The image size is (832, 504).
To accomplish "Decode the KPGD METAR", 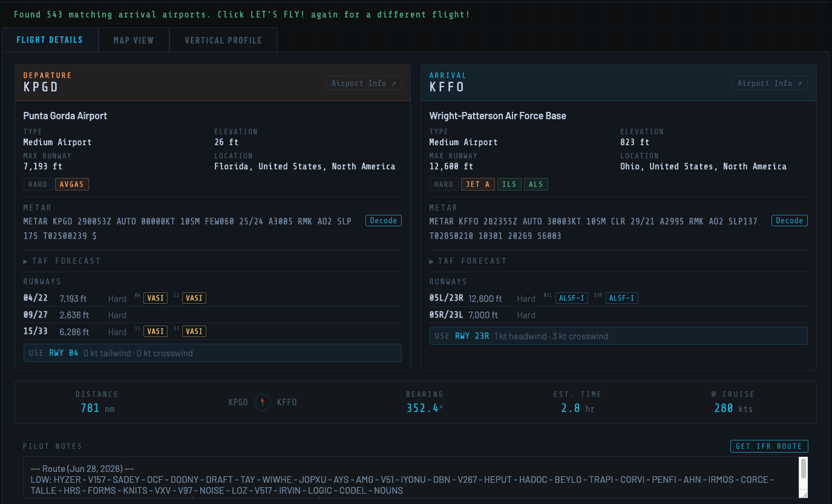I will point(384,221).
